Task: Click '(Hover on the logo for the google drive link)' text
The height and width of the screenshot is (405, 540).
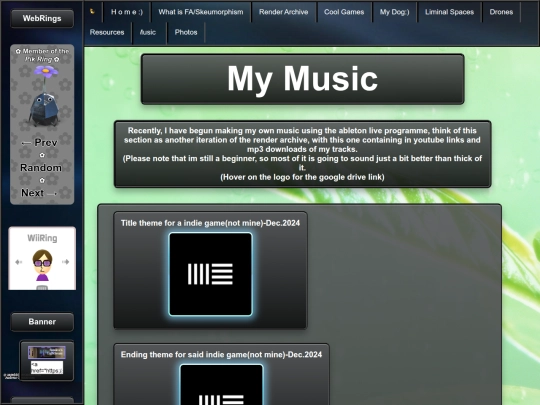Action: 302,177
